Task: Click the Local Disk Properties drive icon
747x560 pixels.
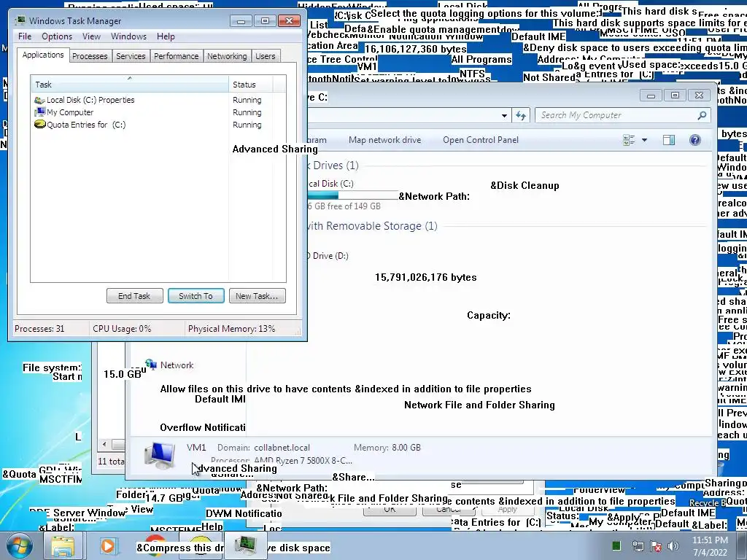Action: tap(39, 100)
